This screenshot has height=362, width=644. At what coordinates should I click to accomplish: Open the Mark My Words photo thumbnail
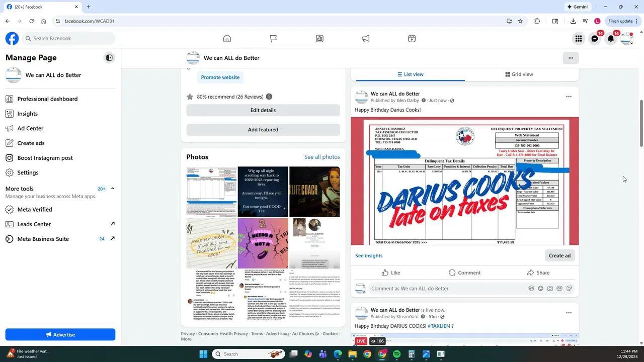coord(211,243)
